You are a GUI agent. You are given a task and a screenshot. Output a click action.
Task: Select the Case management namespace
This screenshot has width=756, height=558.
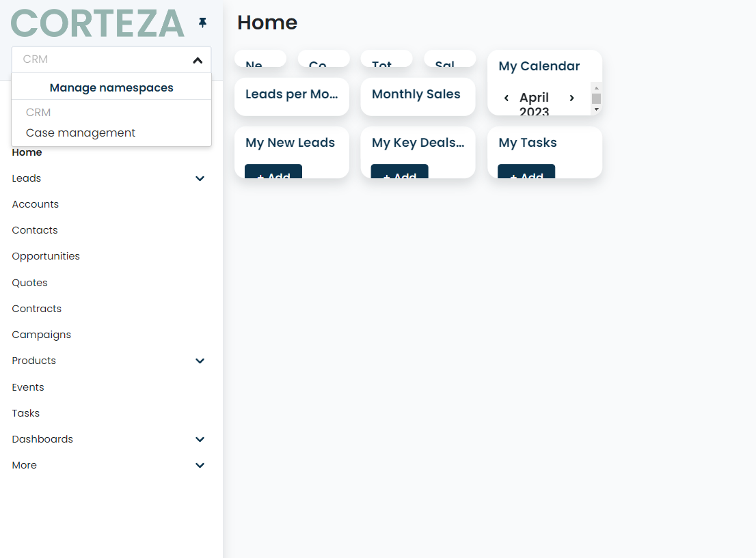[x=81, y=132]
